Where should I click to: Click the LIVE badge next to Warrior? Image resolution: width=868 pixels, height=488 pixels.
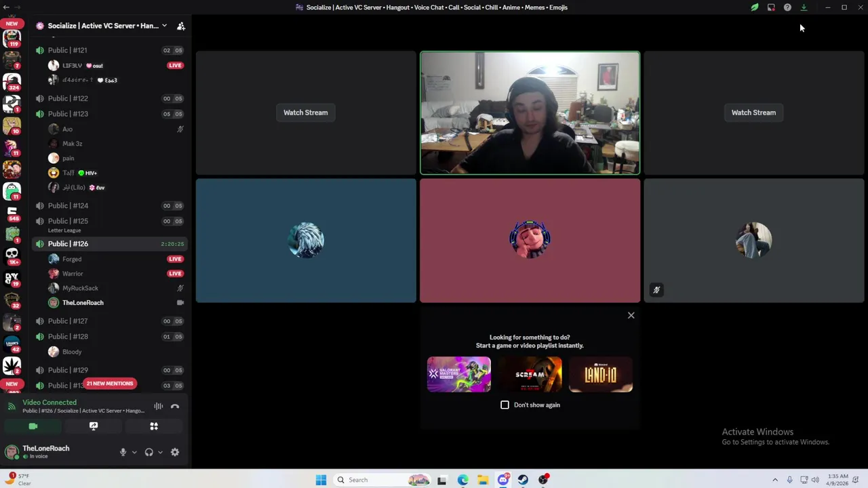(x=175, y=274)
